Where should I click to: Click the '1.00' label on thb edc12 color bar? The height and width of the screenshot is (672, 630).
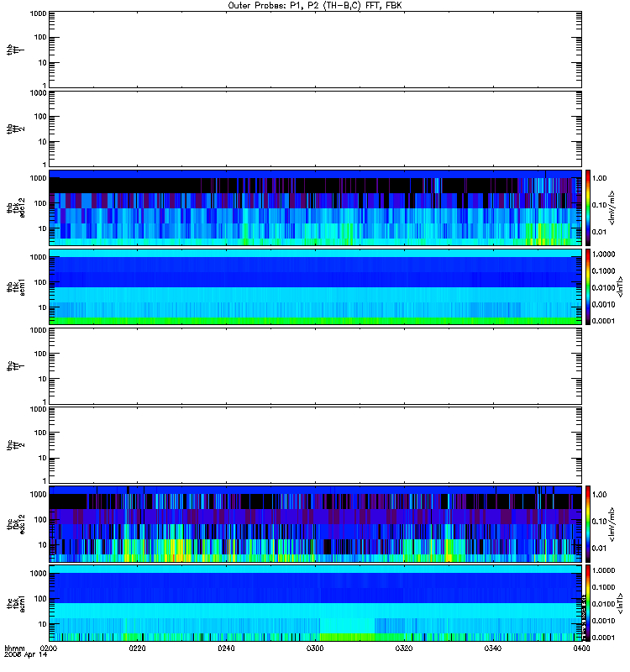(x=599, y=178)
